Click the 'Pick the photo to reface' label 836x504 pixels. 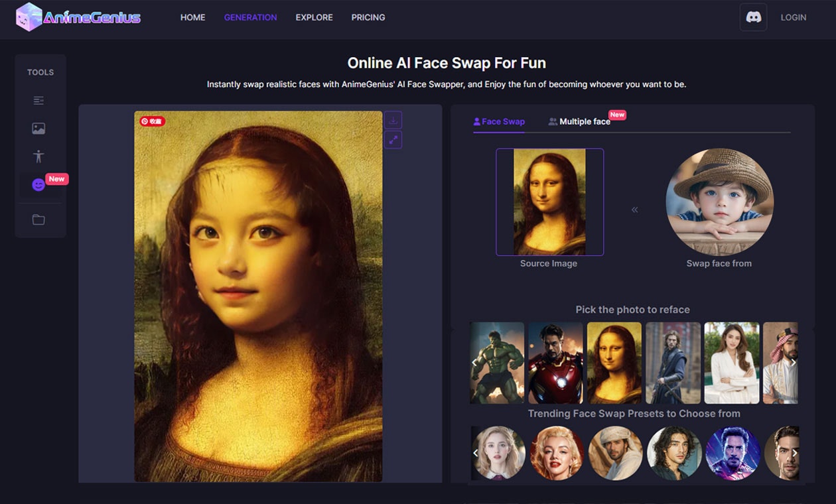633,310
